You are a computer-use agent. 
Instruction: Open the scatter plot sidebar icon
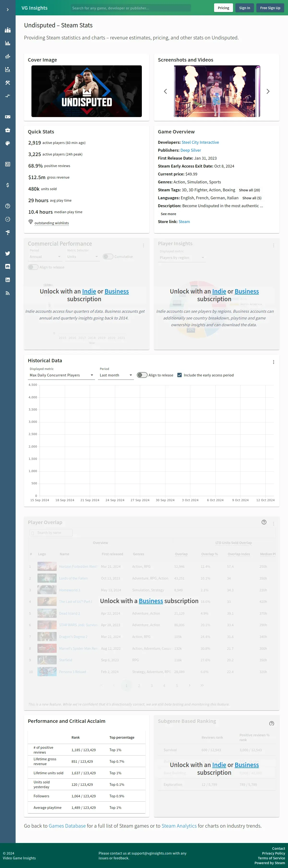pyautogui.click(x=8, y=69)
